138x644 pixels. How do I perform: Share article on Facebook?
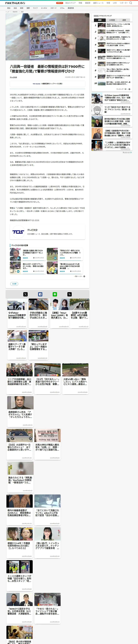[40, 294]
